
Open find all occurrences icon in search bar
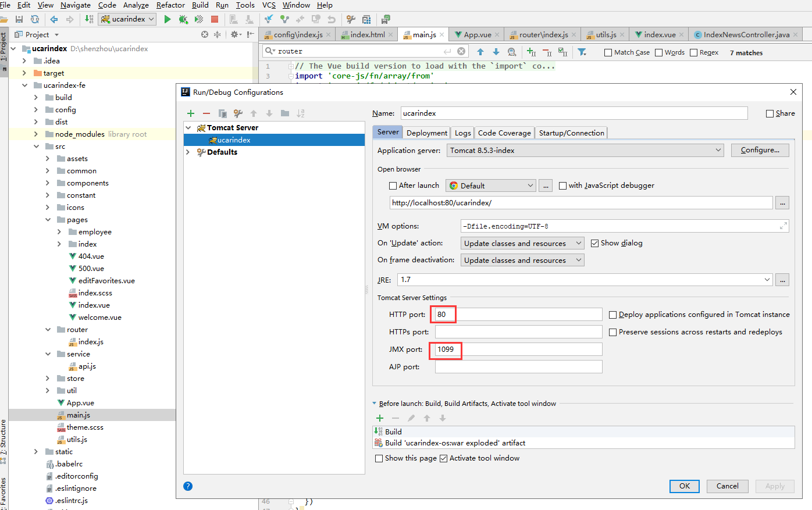point(512,52)
